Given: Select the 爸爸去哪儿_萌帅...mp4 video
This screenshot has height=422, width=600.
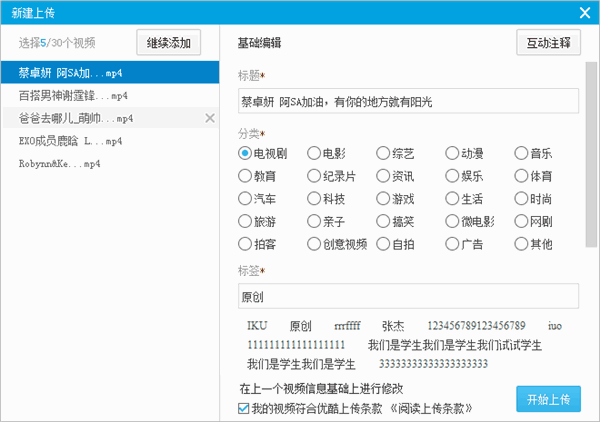Looking at the screenshot, I should click(x=110, y=118).
